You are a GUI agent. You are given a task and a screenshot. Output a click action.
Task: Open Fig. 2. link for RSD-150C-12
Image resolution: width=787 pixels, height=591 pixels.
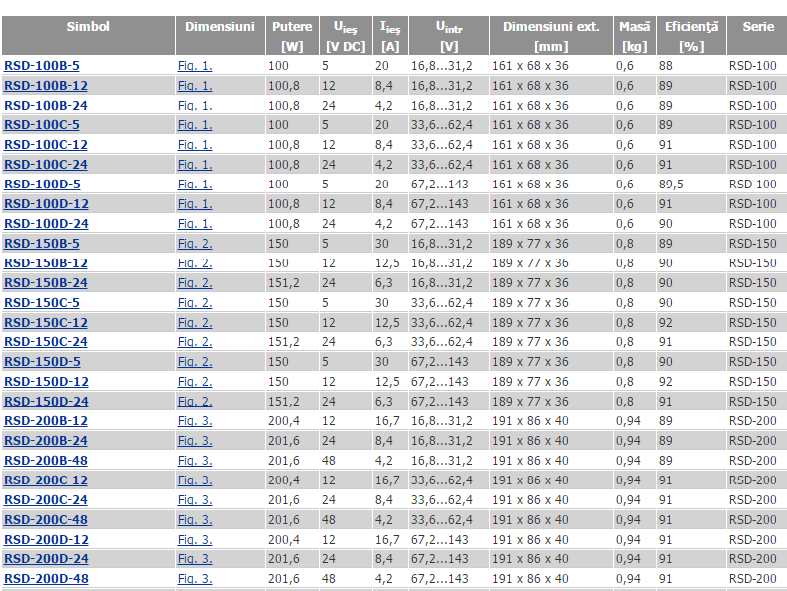pyautogui.click(x=195, y=322)
